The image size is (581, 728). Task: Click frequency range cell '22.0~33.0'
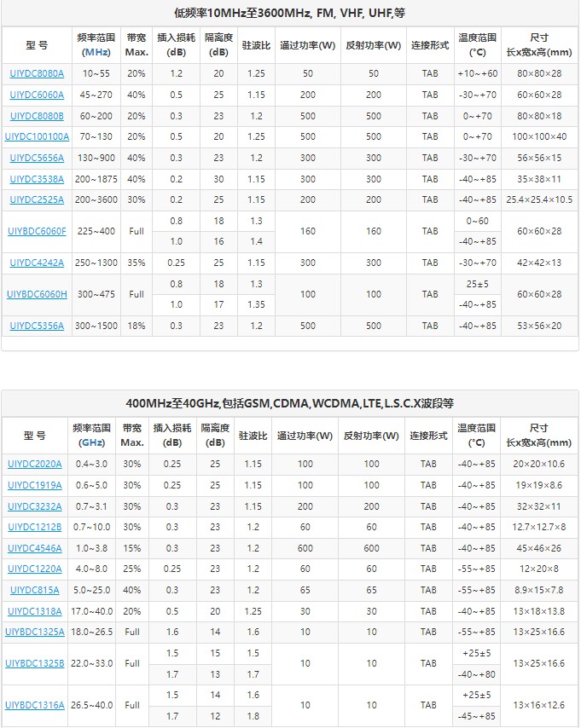(91, 663)
